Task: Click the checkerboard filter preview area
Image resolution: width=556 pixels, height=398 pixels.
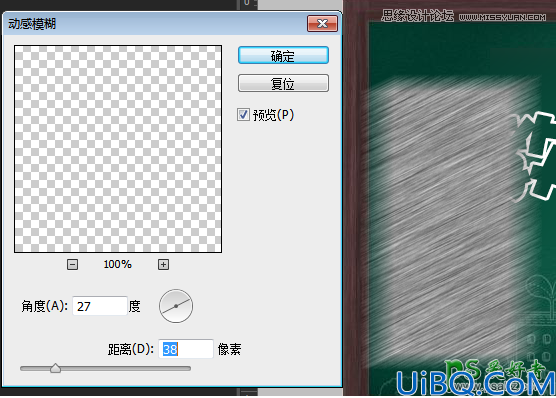Action: coord(118,149)
